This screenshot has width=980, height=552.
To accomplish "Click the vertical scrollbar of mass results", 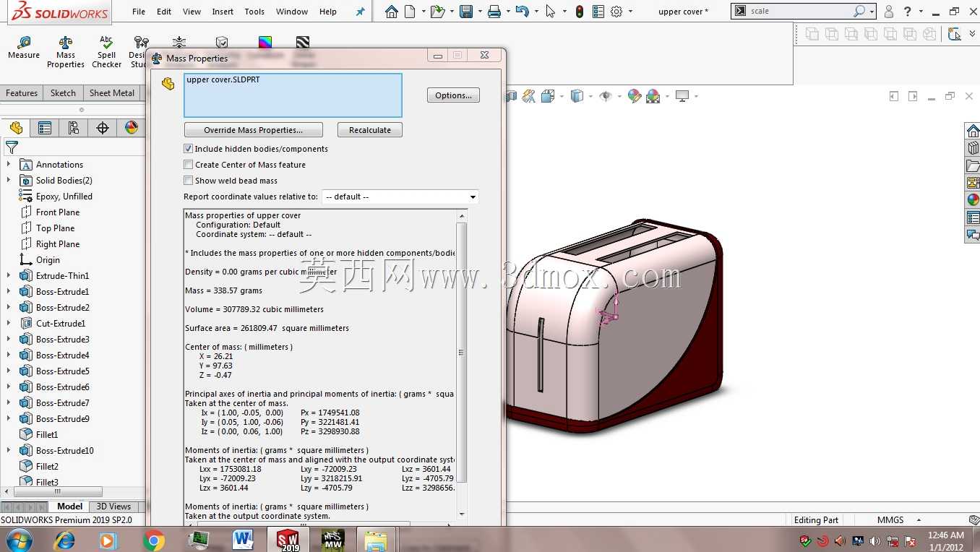I will click(x=462, y=353).
